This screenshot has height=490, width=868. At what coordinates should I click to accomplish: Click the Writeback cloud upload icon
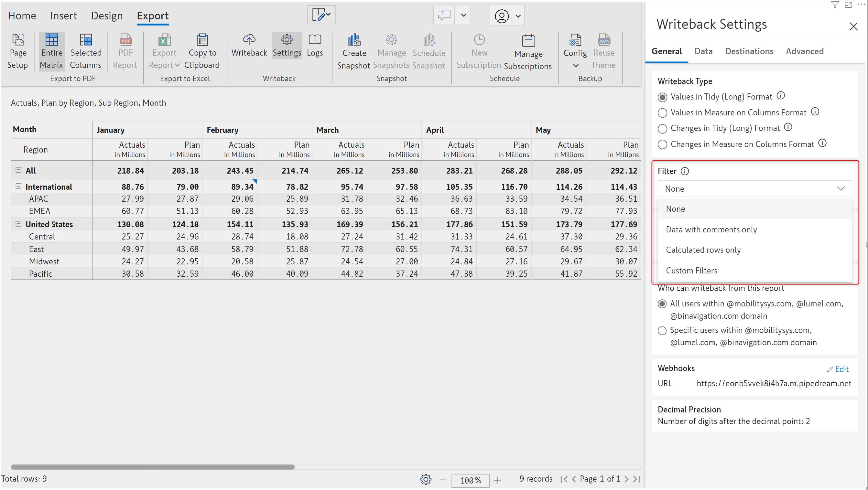[249, 40]
